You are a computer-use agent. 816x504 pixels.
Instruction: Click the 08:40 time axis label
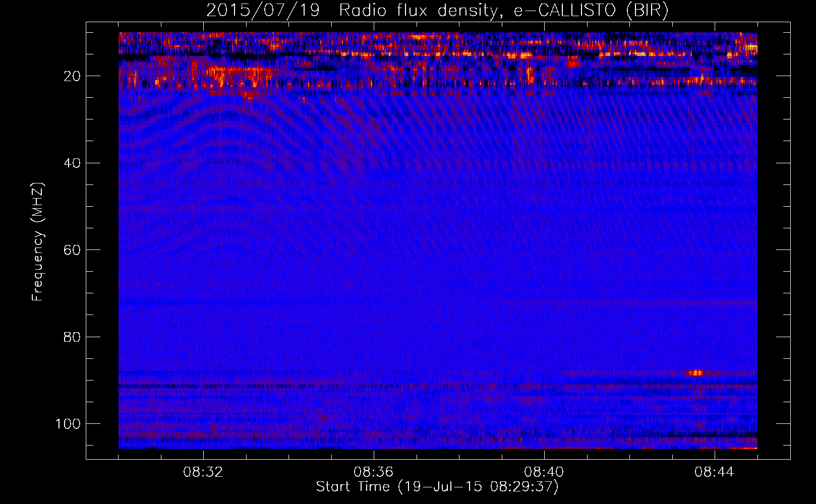point(544,472)
